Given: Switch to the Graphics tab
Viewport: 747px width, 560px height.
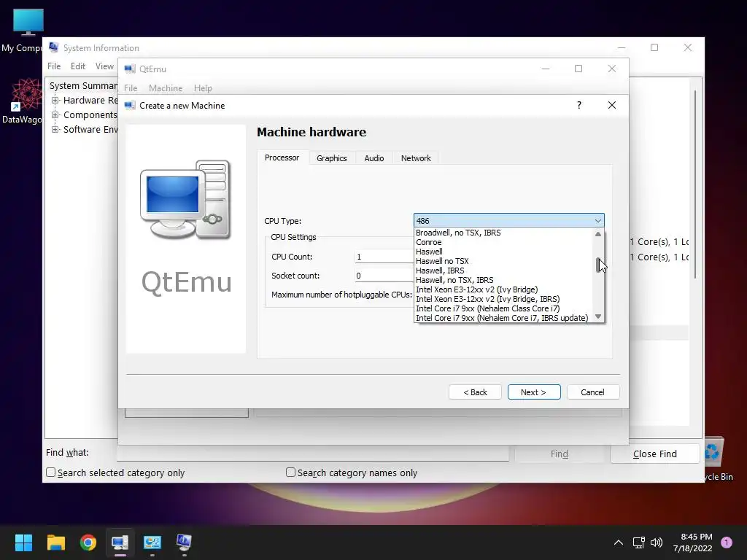Looking at the screenshot, I should point(332,158).
